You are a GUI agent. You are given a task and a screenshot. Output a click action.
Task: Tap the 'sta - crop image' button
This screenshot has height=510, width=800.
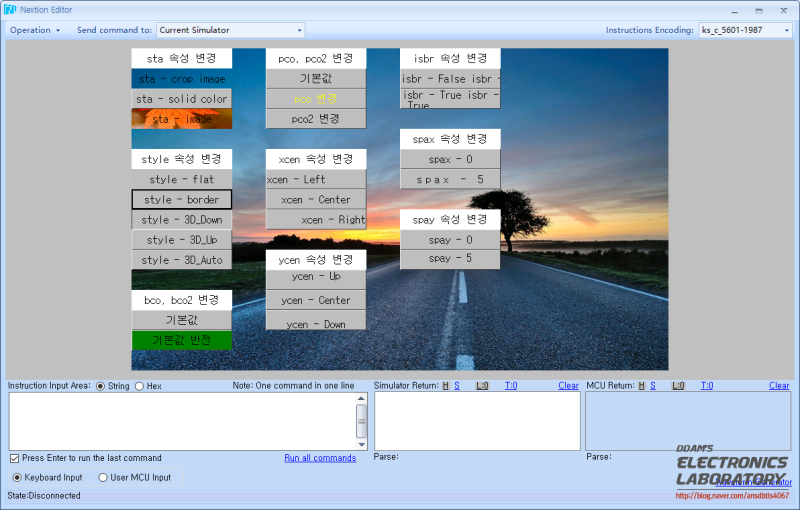pos(182,79)
